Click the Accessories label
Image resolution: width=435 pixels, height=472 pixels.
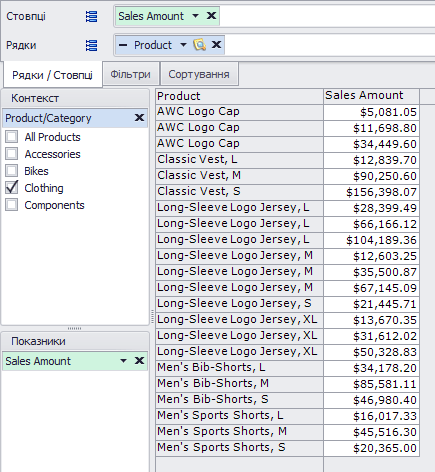coord(52,154)
